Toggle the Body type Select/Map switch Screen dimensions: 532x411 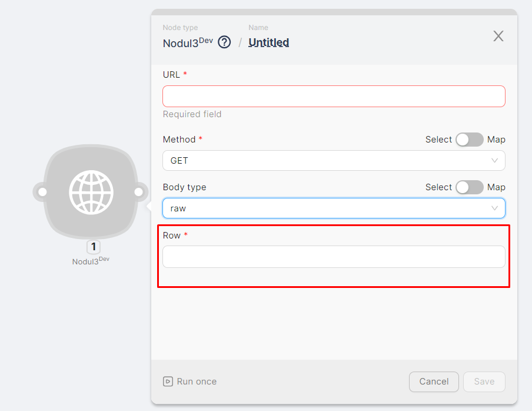pyautogui.click(x=469, y=187)
